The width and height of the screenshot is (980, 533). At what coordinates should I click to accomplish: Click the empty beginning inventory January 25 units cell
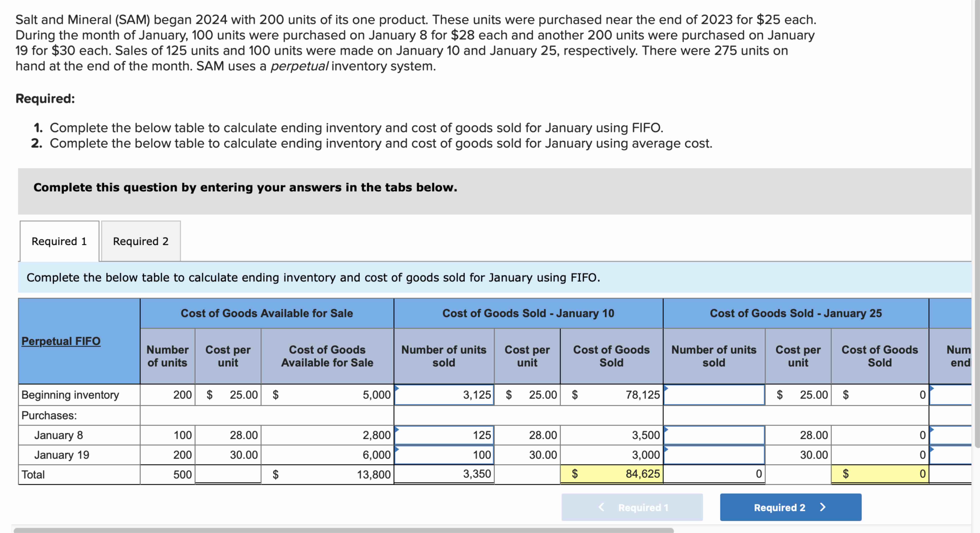tap(714, 395)
